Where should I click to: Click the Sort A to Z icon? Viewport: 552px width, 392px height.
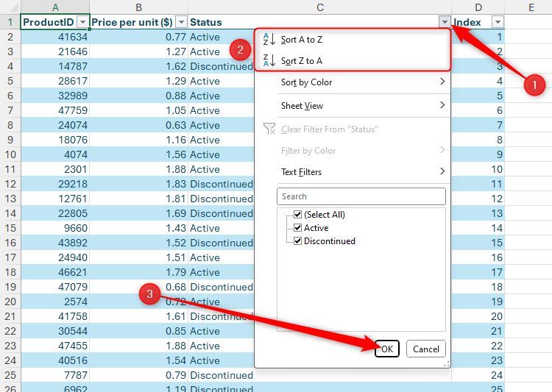coord(269,40)
